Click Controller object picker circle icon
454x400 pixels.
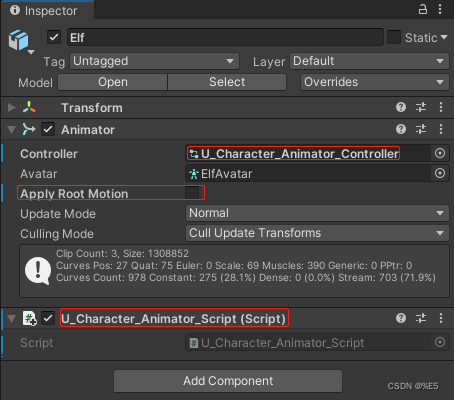click(440, 153)
